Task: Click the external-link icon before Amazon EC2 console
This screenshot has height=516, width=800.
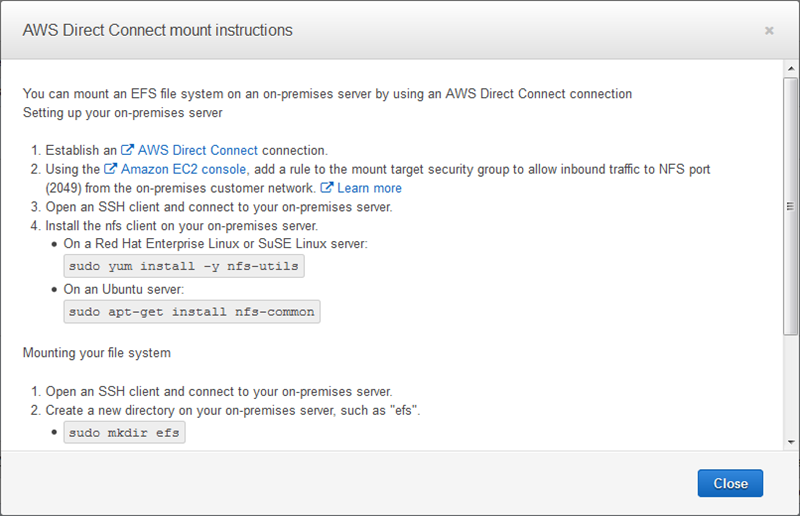Action: tap(111, 170)
